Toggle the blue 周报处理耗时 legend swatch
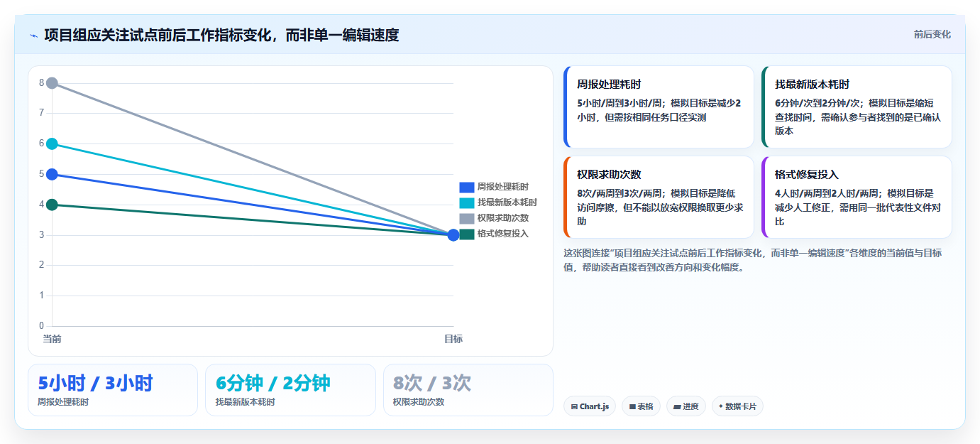 tap(466, 187)
